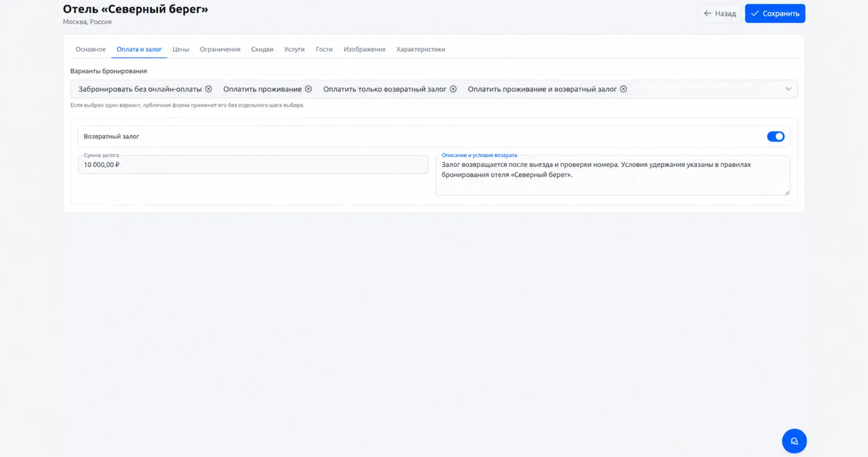Switch to the «Услуги» tab
This screenshot has height=457, width=868.
click(x=294, y=49)
